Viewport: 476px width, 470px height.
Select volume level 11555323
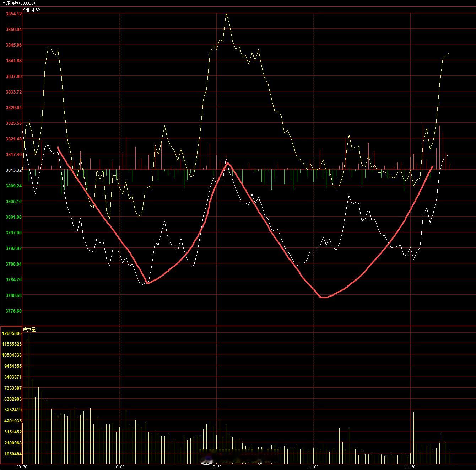click(12, 344)
